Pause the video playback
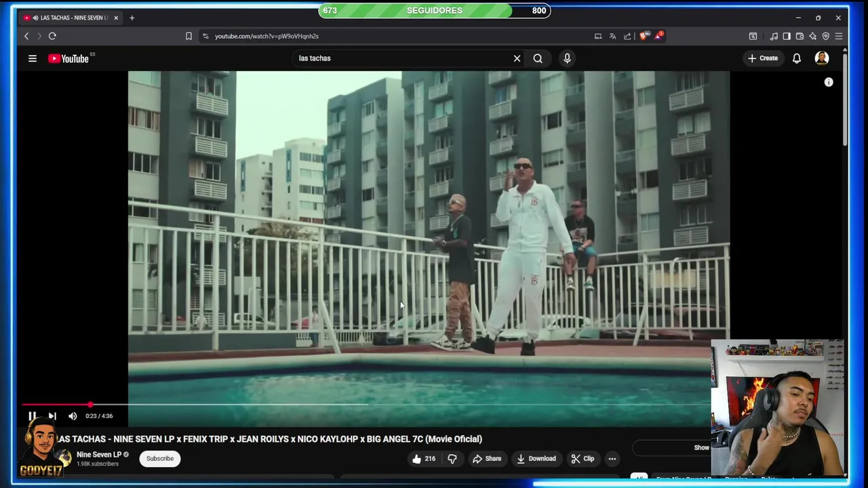This screenshot has width=868, height=488. pyautogui.click(x=32, y=416)
